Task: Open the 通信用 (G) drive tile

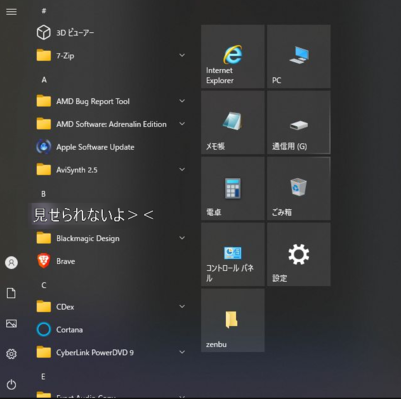Action: [299, 122]
